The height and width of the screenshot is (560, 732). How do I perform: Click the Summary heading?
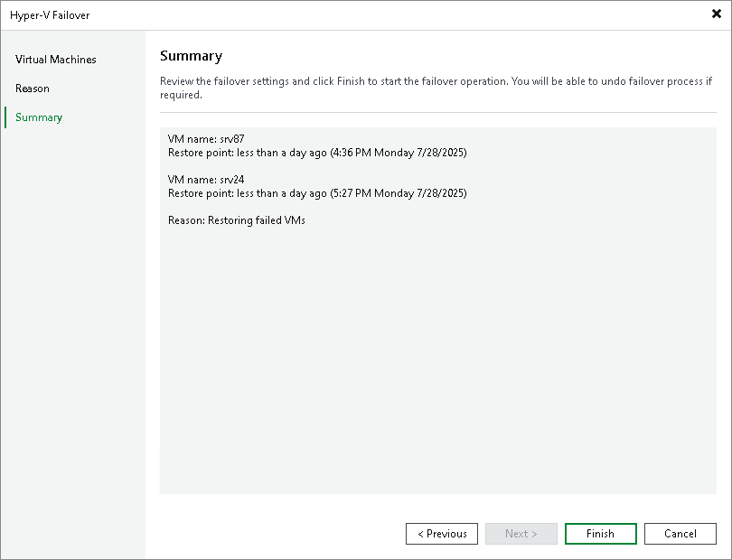(x=191, y=56)
